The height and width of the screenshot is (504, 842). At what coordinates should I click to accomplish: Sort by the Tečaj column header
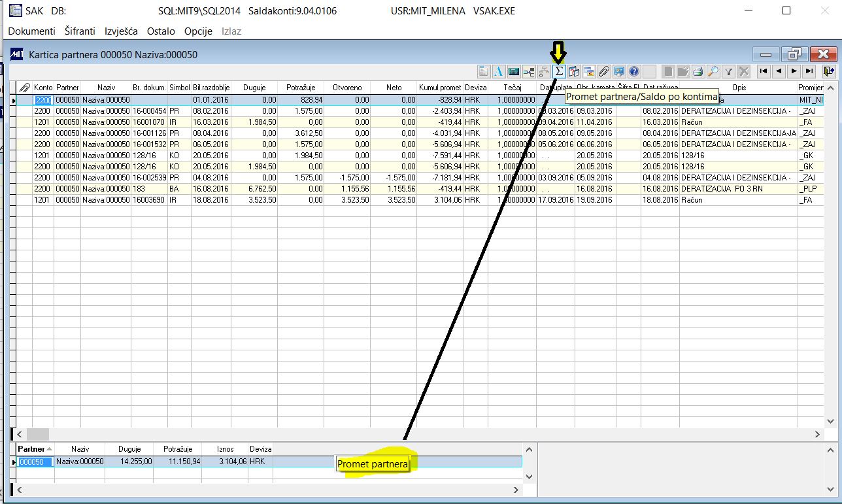[x=512, y=87]
